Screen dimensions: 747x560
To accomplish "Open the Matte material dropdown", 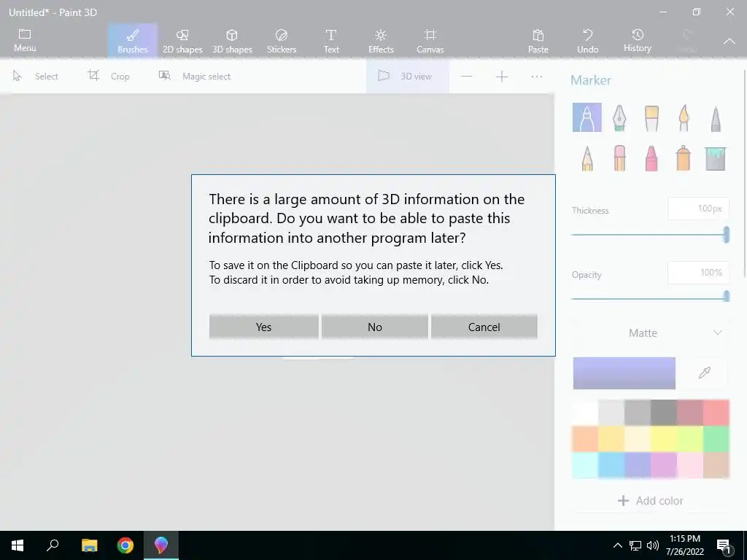I will click(650, 332).
